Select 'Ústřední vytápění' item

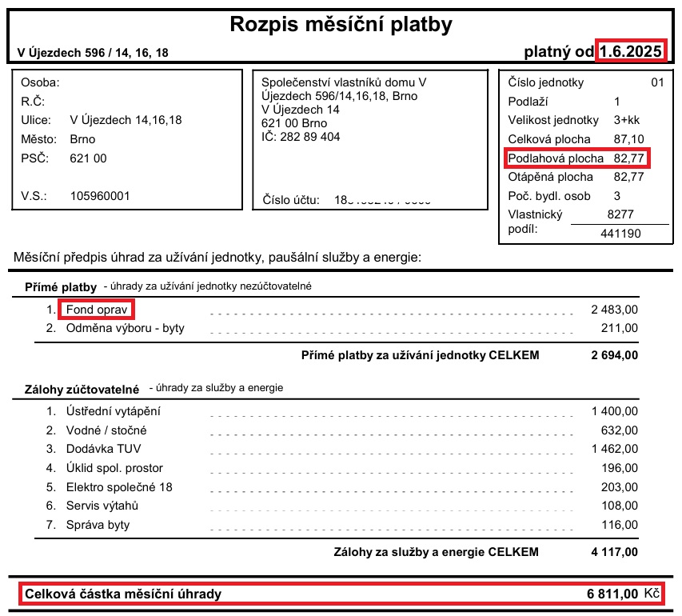(x=113, y=411)
